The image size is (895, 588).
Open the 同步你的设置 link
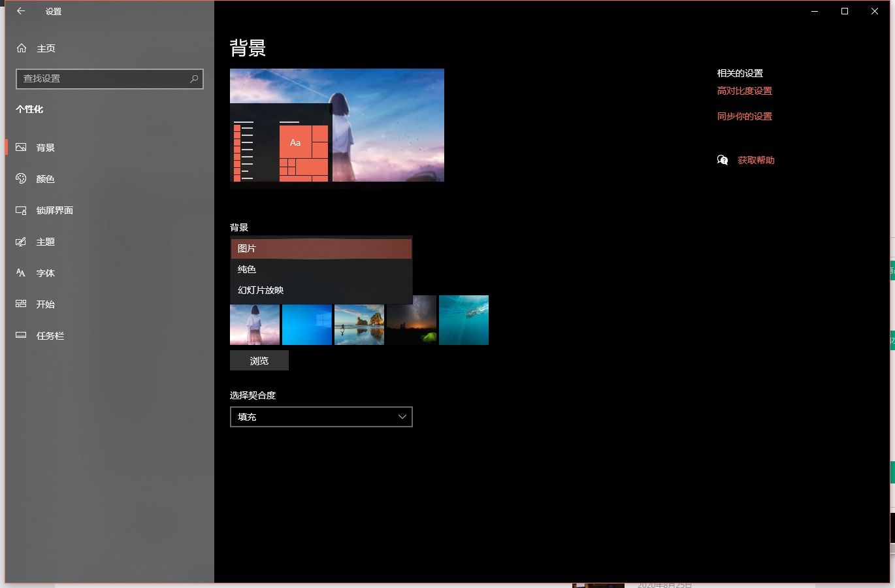745,116
